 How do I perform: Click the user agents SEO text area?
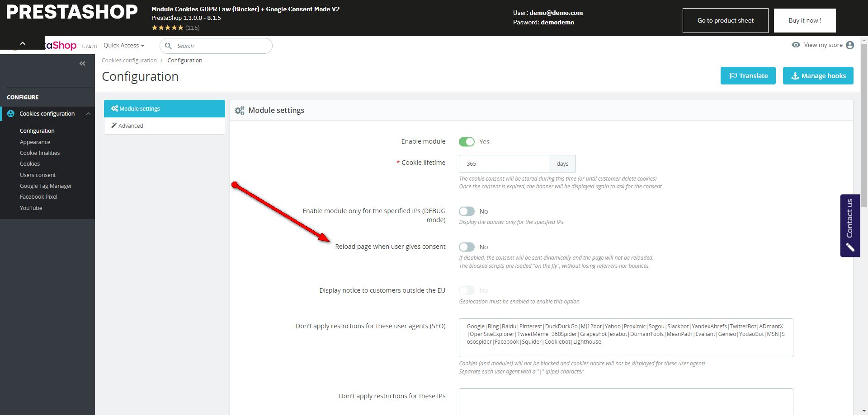[626, 338]
